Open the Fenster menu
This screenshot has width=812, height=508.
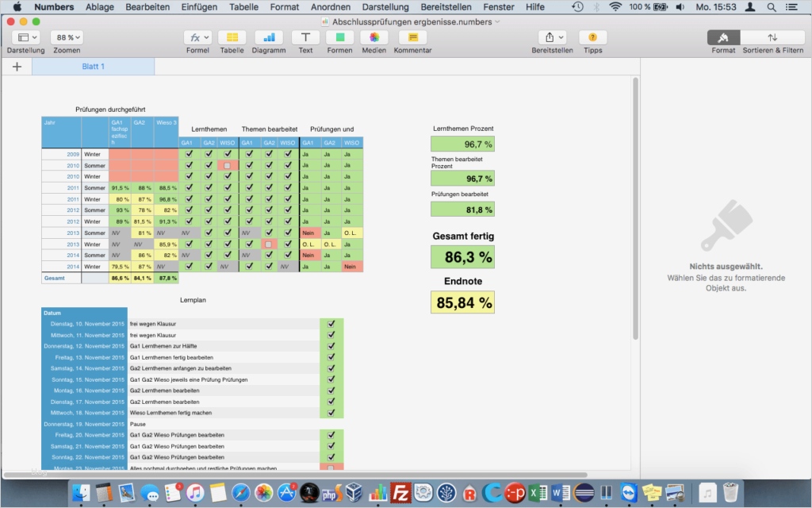pos(498,7)
